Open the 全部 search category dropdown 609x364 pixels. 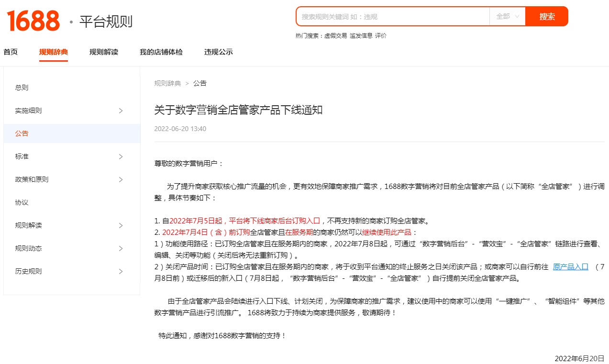tap(507, 16)
